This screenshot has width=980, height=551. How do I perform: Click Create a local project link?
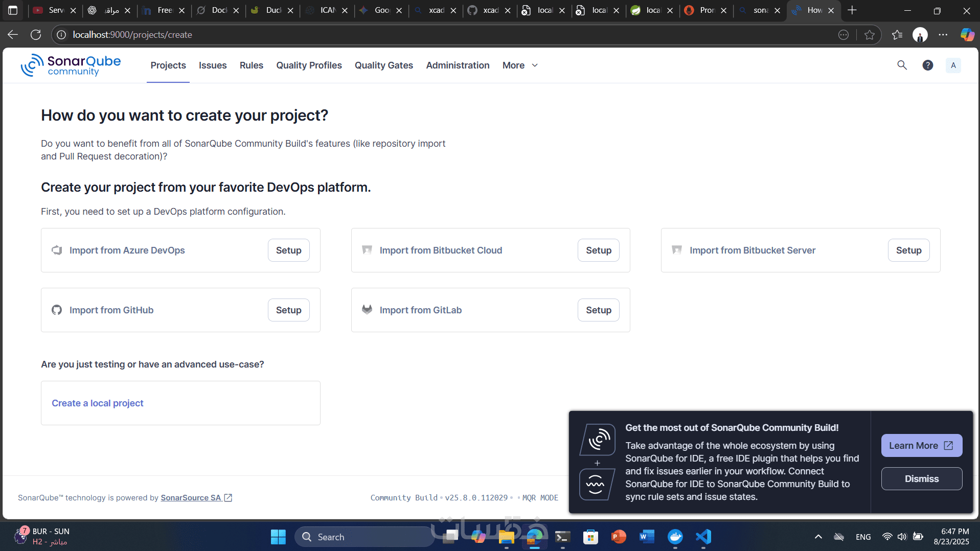98,403
